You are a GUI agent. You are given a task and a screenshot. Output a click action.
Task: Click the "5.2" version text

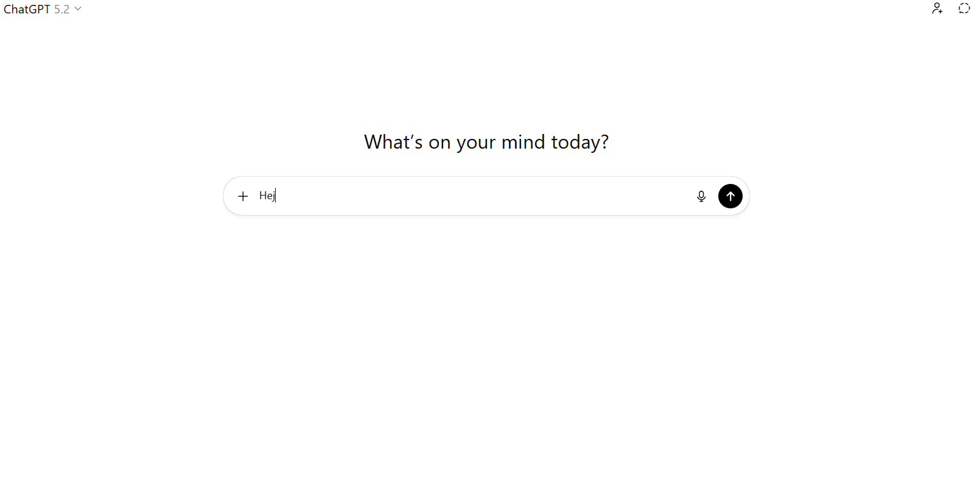click(61, 9)
